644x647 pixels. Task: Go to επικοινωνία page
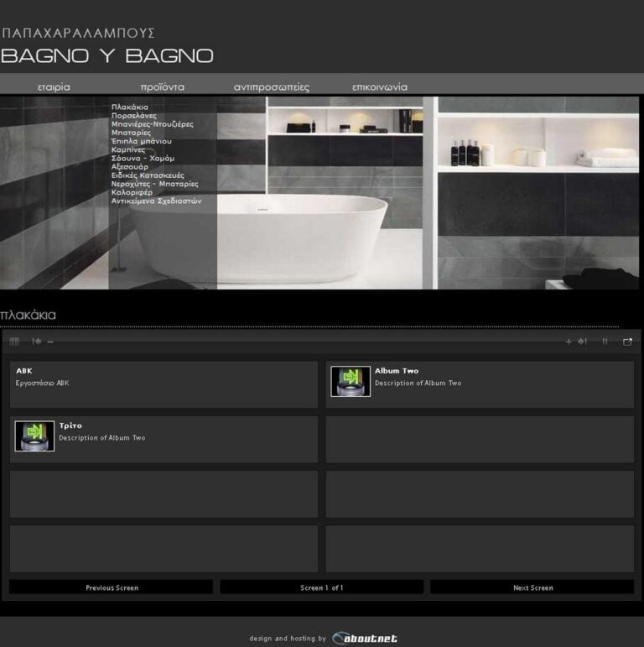point(379,86)
